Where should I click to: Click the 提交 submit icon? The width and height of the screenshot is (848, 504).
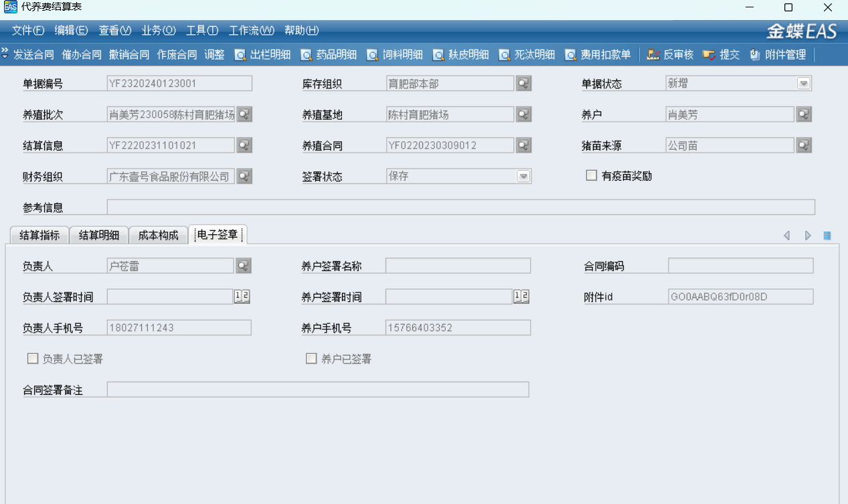(722, 55)
